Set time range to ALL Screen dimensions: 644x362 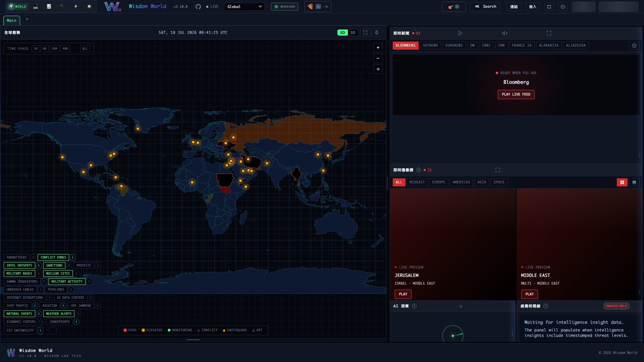[85, 49]
